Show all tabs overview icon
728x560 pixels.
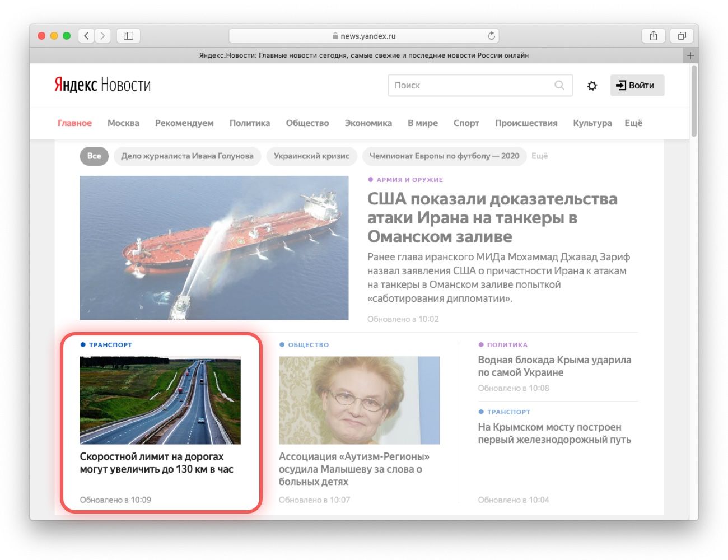(x=682, y=36)
